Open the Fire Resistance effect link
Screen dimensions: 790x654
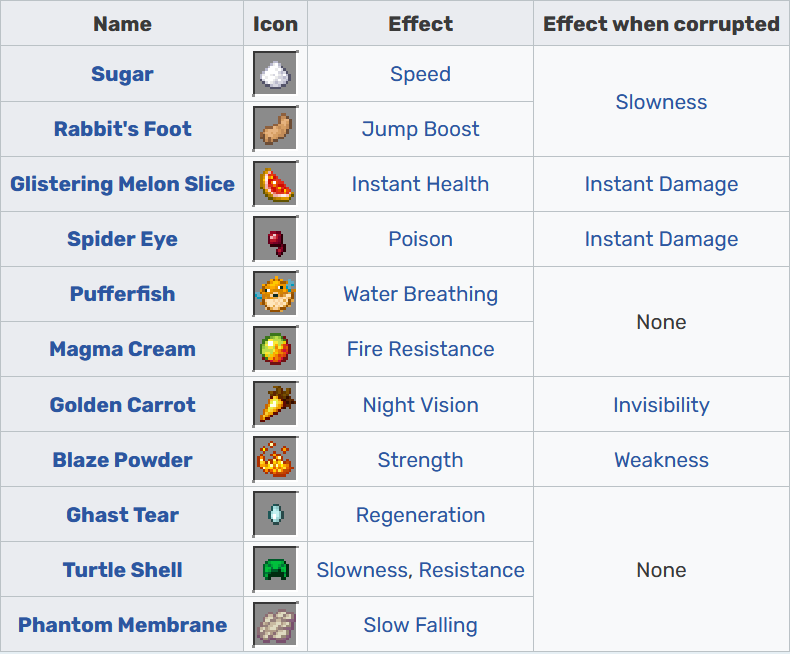point(420,349)
